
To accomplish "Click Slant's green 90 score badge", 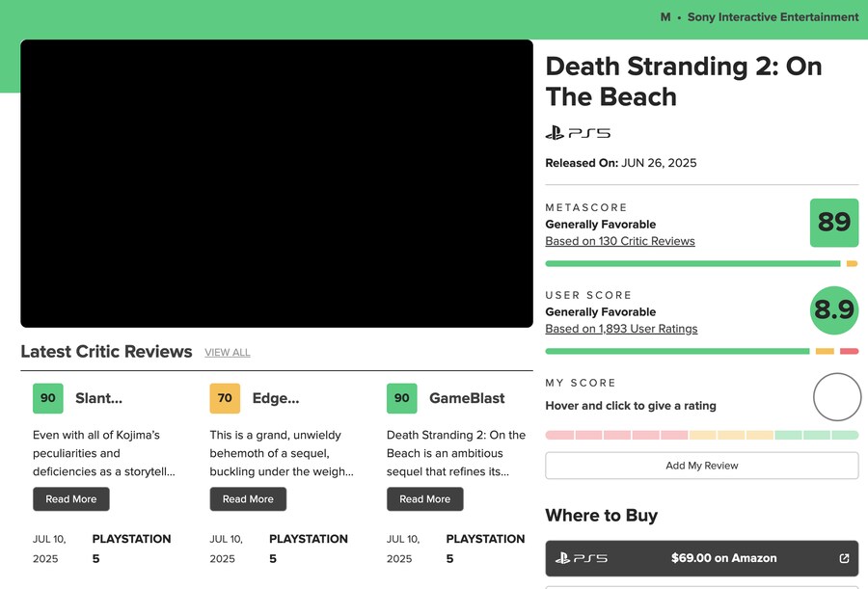I will [48, 398].
